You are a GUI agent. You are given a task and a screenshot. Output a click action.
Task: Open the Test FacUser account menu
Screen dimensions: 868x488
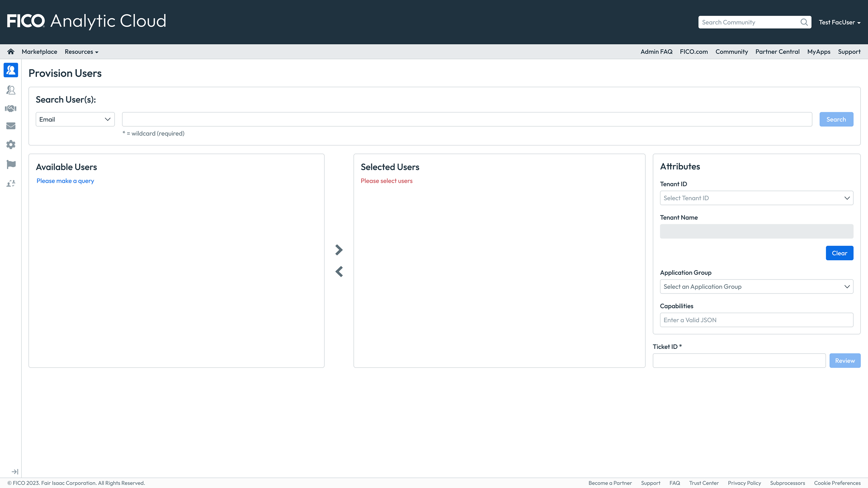coord(839,22)
